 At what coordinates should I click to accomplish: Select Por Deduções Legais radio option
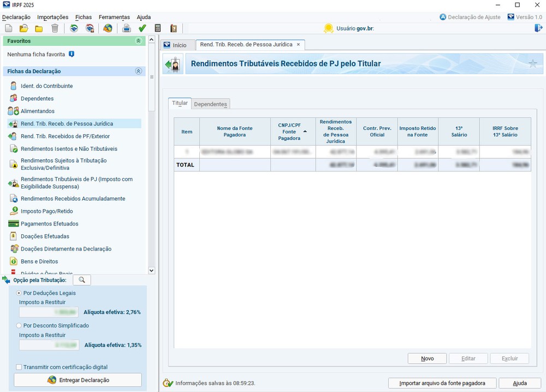[20, 293]
